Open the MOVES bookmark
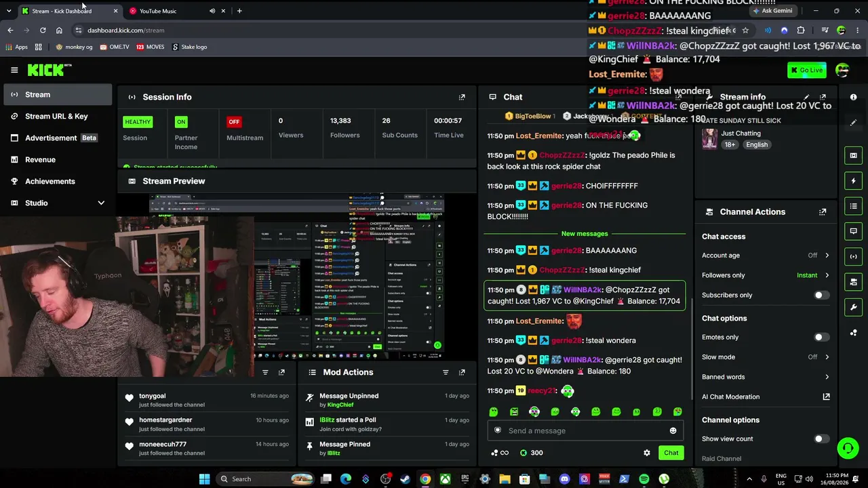Screen dimensions: 868x488 coord(150,47)
